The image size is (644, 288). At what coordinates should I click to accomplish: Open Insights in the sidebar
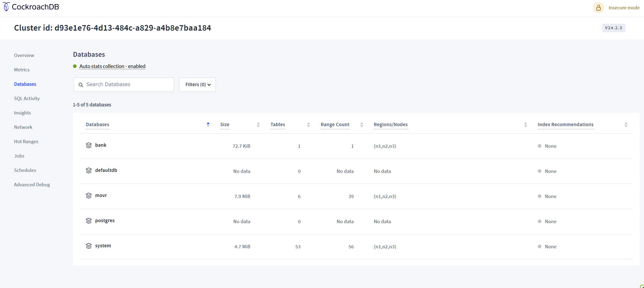(22, 113)
